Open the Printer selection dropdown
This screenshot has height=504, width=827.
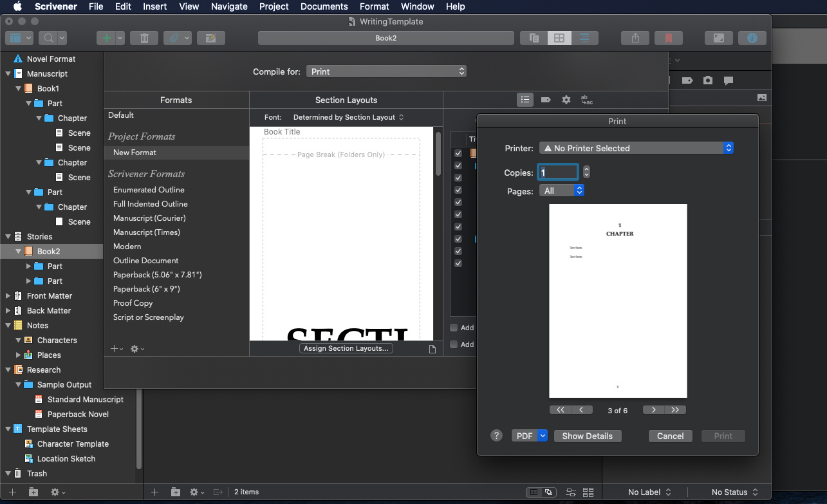point(637,148)
